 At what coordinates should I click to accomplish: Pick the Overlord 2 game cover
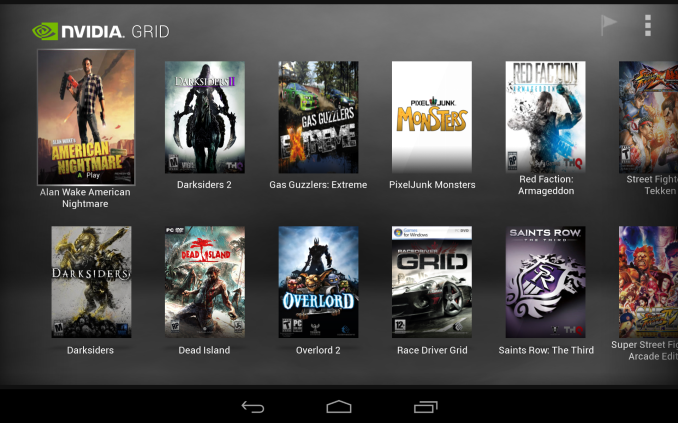[318, 282]
